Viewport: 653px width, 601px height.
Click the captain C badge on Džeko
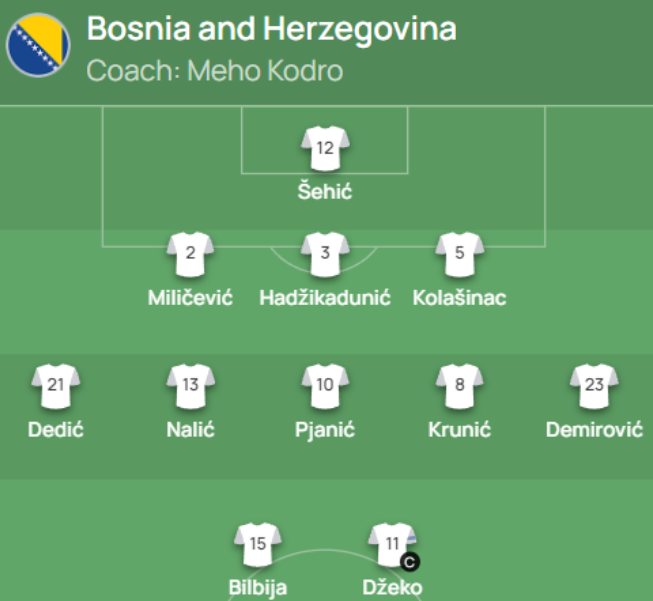pos(410,563)
